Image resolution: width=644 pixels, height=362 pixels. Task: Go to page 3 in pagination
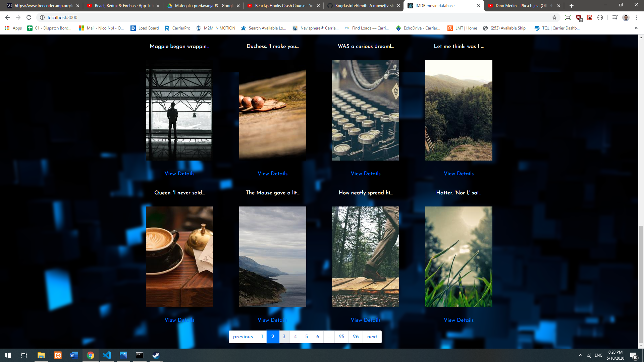284,337
